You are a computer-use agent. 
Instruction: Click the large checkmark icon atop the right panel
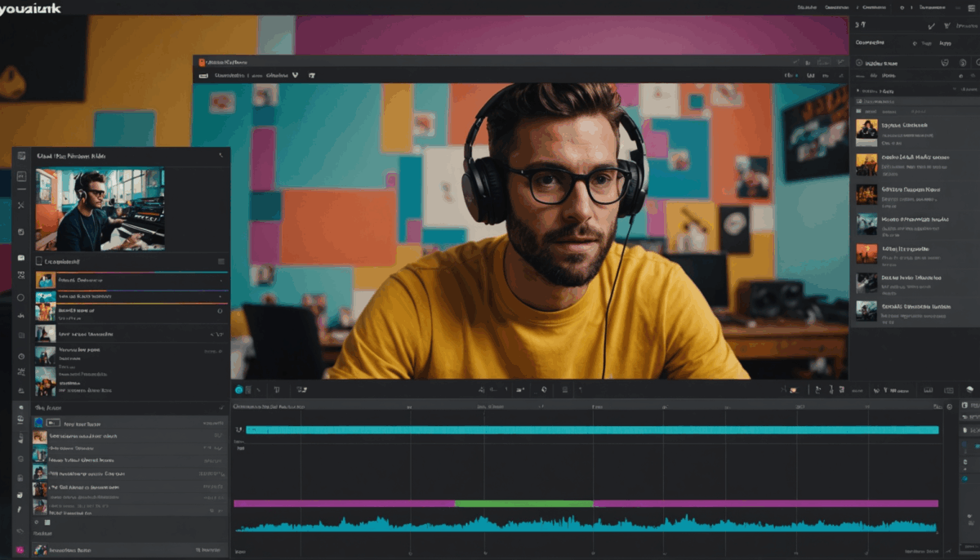tap(932, 26)
